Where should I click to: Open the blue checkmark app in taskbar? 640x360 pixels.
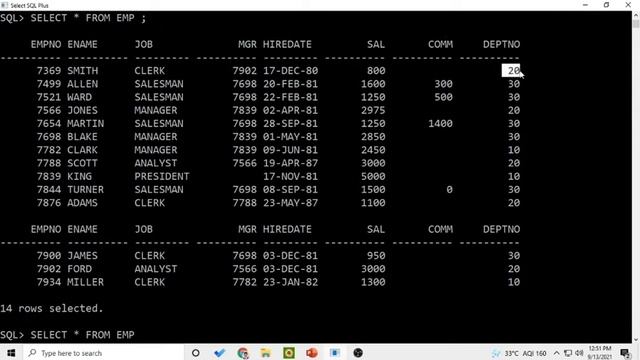click(220, 353)
